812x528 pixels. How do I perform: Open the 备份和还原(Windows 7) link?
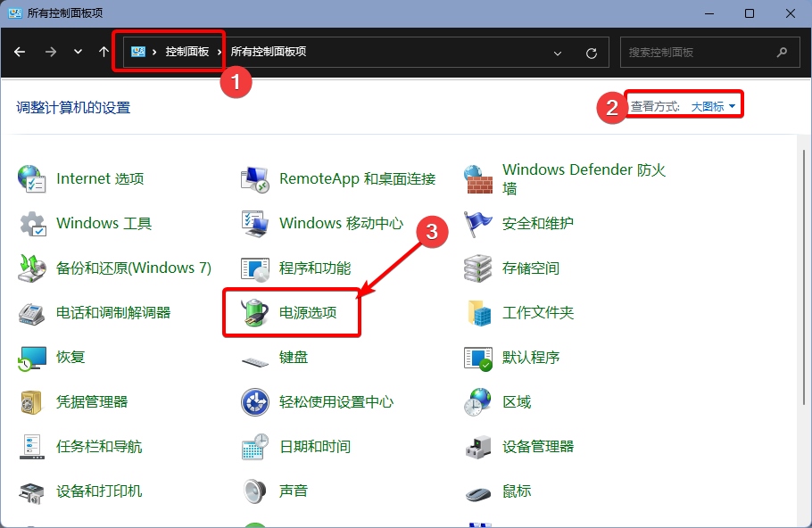(134, 268)
